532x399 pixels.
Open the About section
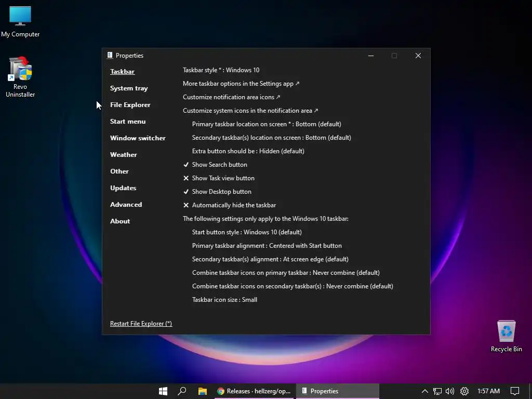[120, 221]
